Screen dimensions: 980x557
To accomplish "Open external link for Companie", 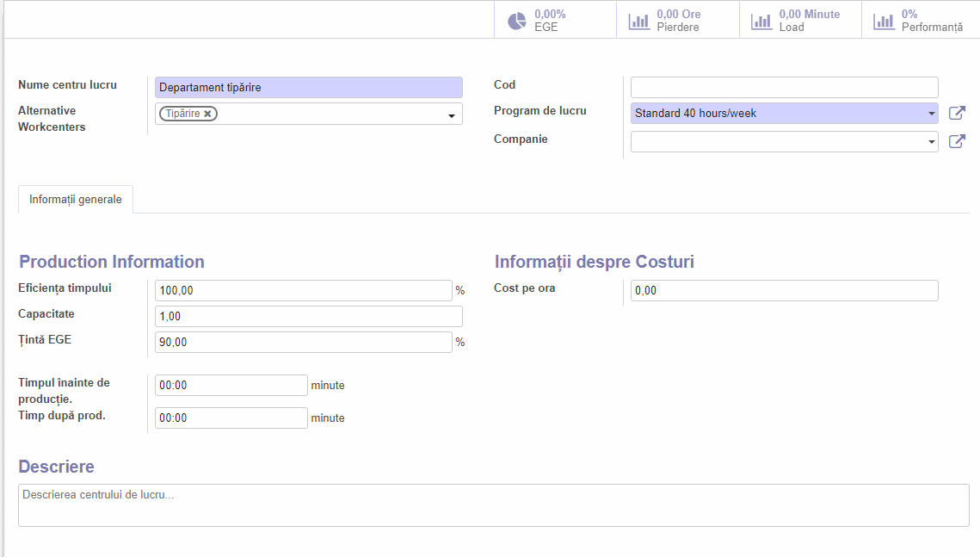I will click(x=957, y=141).
